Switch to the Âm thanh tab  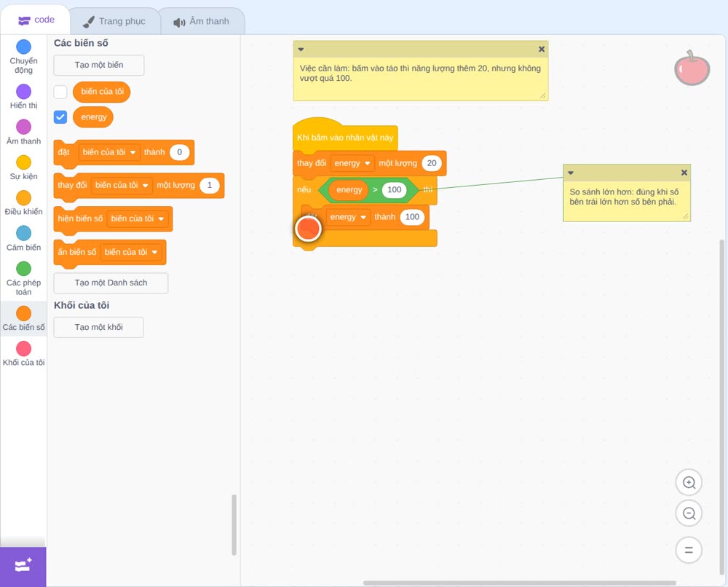(x=202, y=21)
